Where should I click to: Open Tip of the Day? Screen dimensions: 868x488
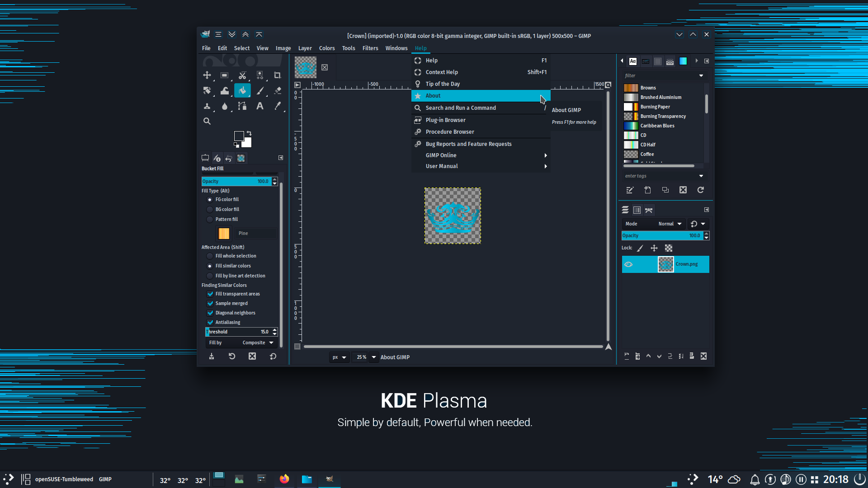[481, 84]
